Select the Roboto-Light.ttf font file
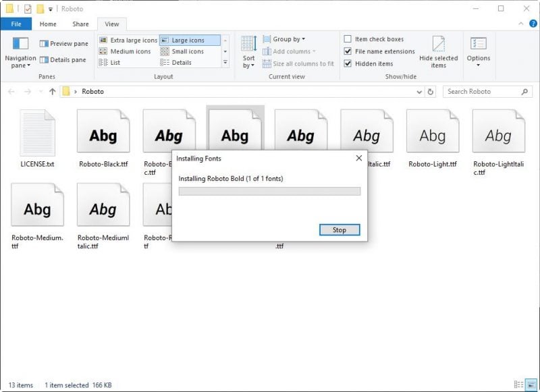The width and height of the screenshot is (540, 392). tap(433, 138)
